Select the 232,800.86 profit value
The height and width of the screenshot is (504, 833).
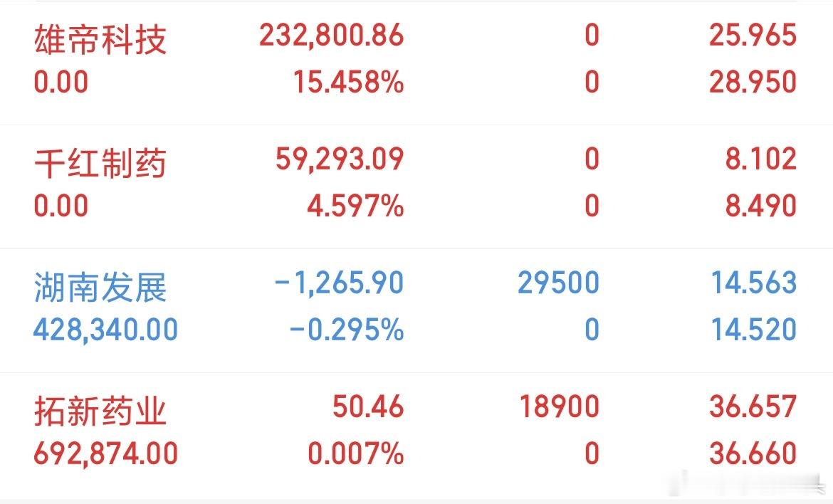tap(332, 36)
